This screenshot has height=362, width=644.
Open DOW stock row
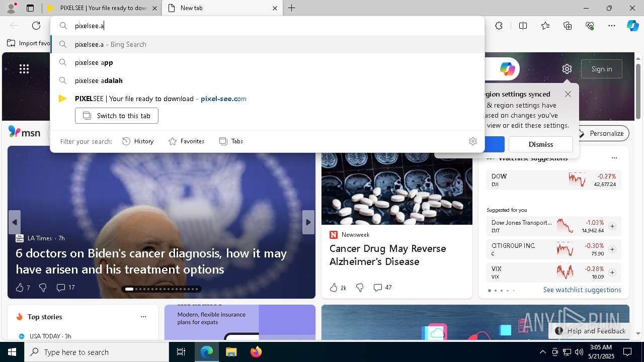click(x=554, y=180)
